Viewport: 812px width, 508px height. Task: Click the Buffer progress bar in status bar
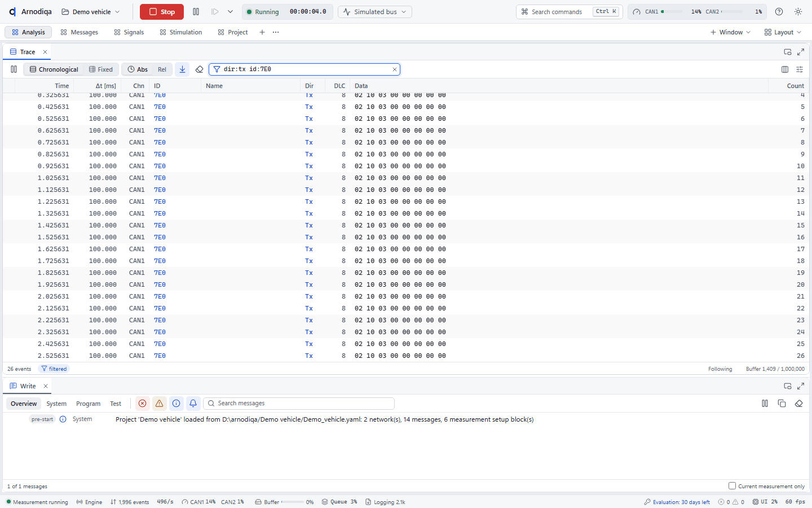tap(293, 502)
